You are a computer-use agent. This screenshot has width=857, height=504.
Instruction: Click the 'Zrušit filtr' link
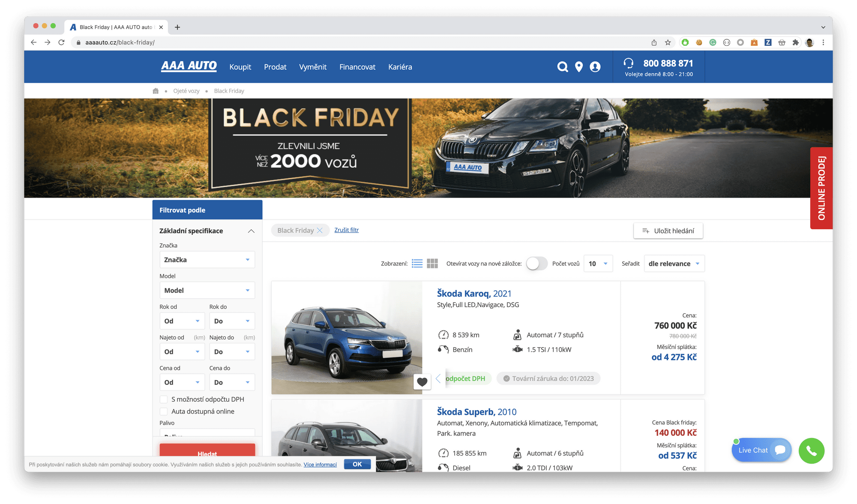[x=346, y=230]
